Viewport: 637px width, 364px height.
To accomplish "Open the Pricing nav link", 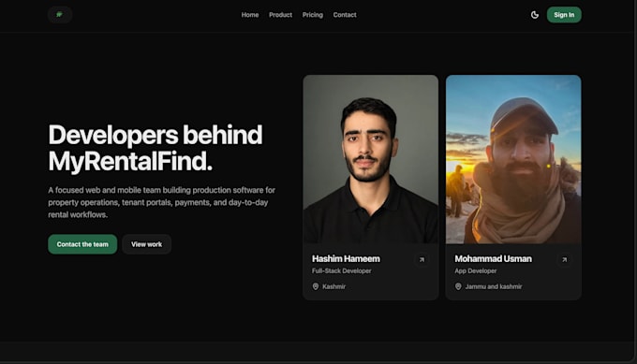I will coord(312,15).
